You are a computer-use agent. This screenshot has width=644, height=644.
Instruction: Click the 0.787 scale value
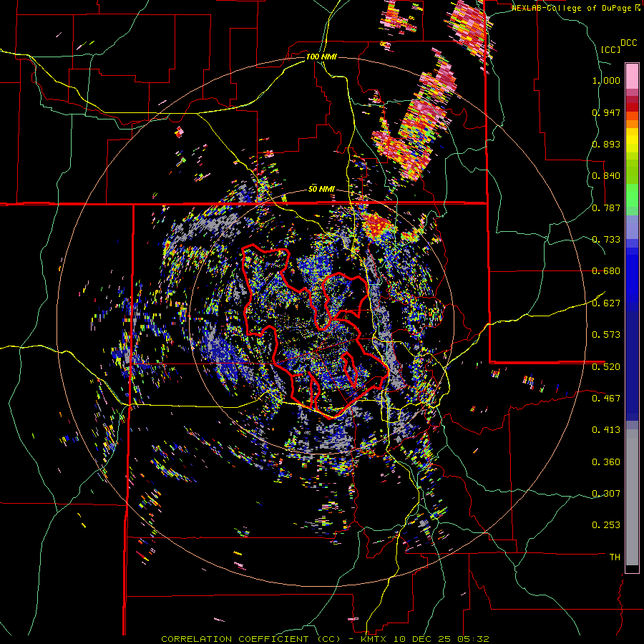click(606, 208)
